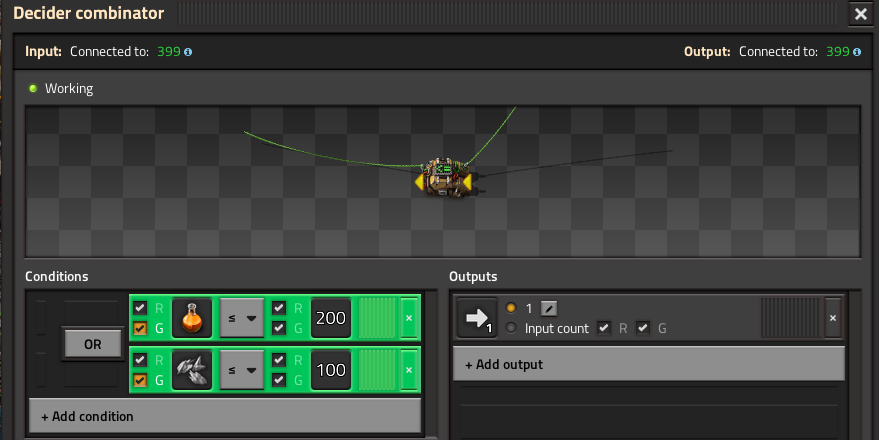Toggle green wire for second condition's signal

(140, 380)
